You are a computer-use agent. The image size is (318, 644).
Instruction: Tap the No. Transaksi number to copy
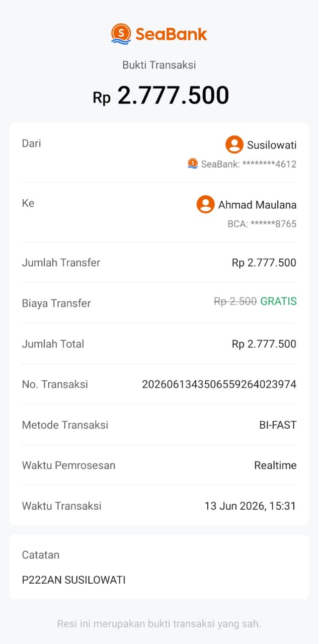pyautogui.click(x=219, y=384)
